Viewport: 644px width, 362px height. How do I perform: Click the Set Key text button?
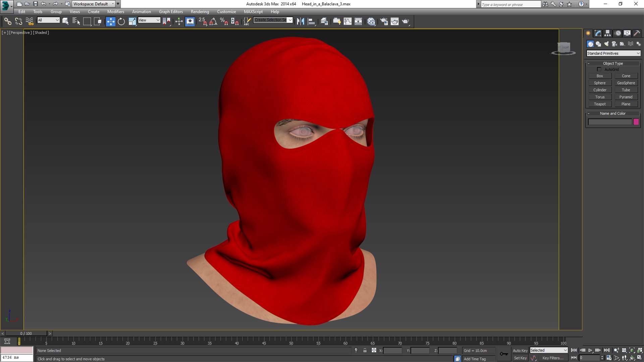[520, 358]
